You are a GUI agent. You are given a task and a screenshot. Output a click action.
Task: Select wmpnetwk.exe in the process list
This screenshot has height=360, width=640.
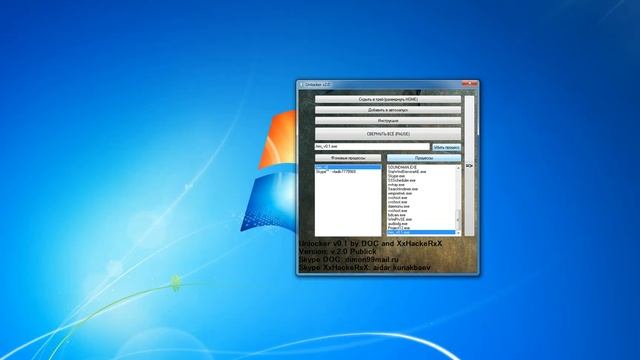click(x=421, y=193)
